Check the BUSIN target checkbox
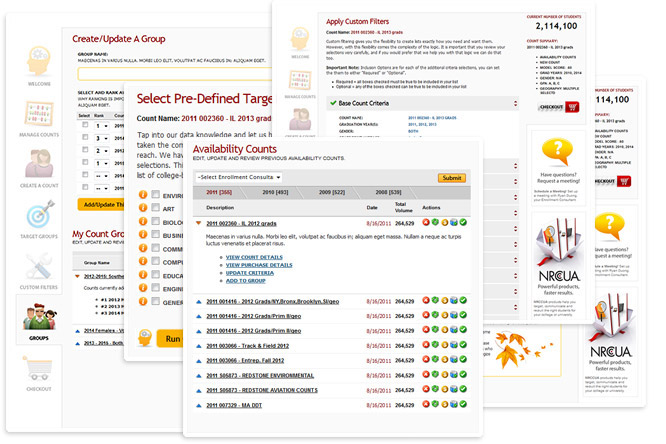This screenshot has height=444, width=666. [x=156, y=235]
